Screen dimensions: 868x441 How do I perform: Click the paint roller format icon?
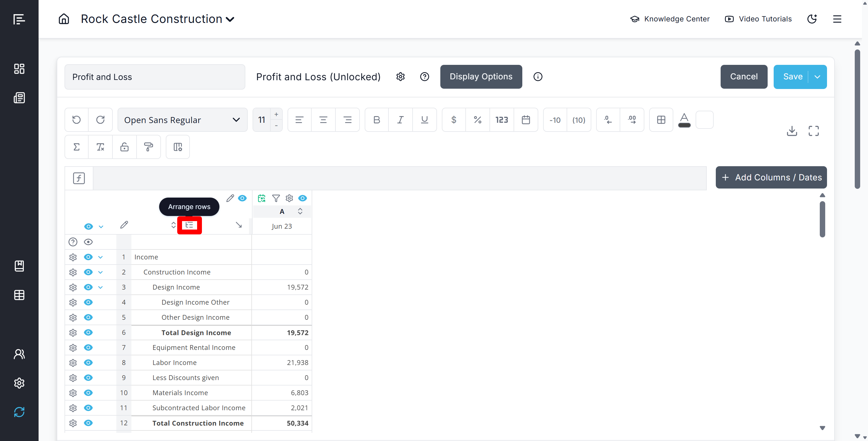tap(148, 147)
